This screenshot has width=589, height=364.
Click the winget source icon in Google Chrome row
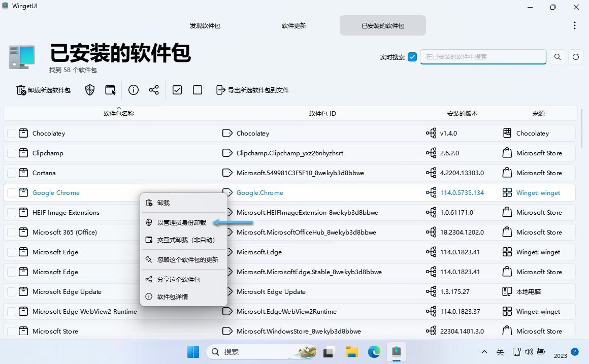[507, 193]
